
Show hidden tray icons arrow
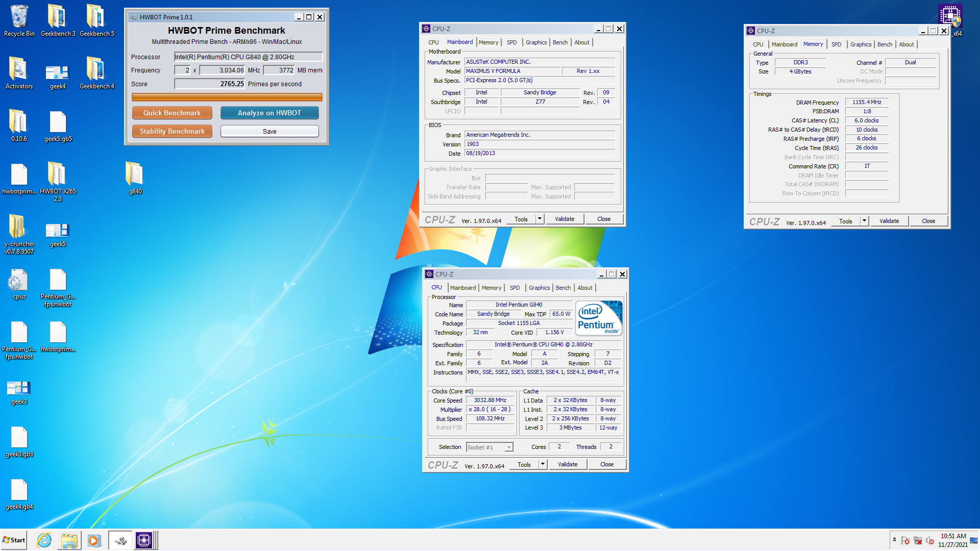coord(894,540)
